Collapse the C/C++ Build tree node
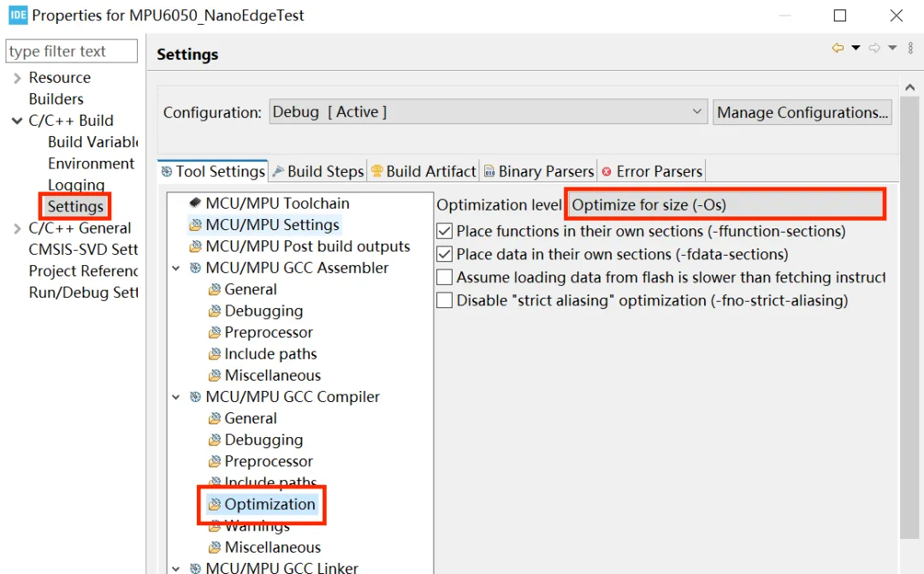This screenshot has width=924, height=574. [x=17, y=121]
